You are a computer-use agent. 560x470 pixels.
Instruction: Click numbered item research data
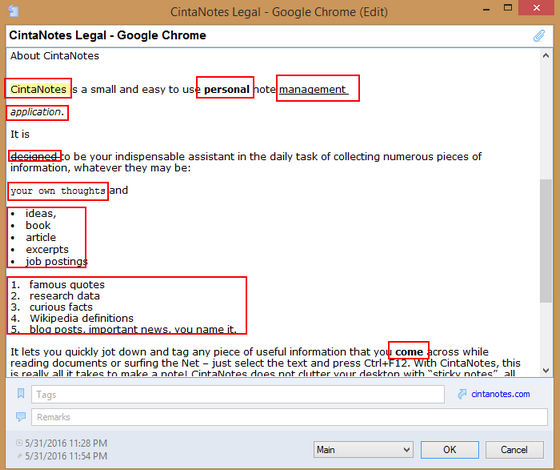pyautogui.click(x=64, y=296)
